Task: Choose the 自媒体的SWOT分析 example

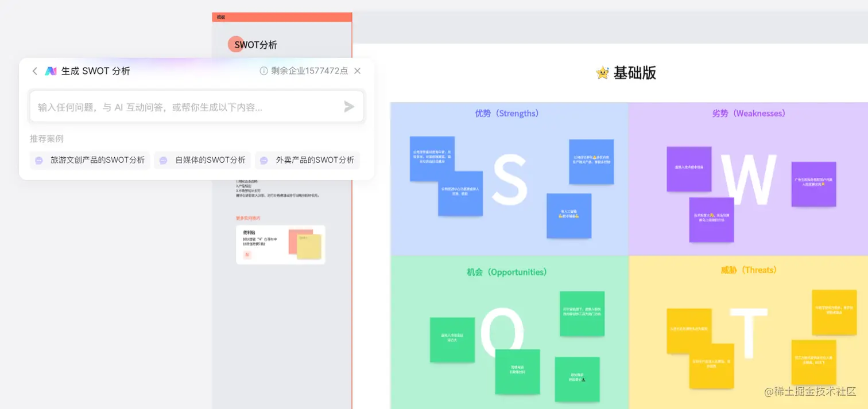Action: click(x=203, y=160)
